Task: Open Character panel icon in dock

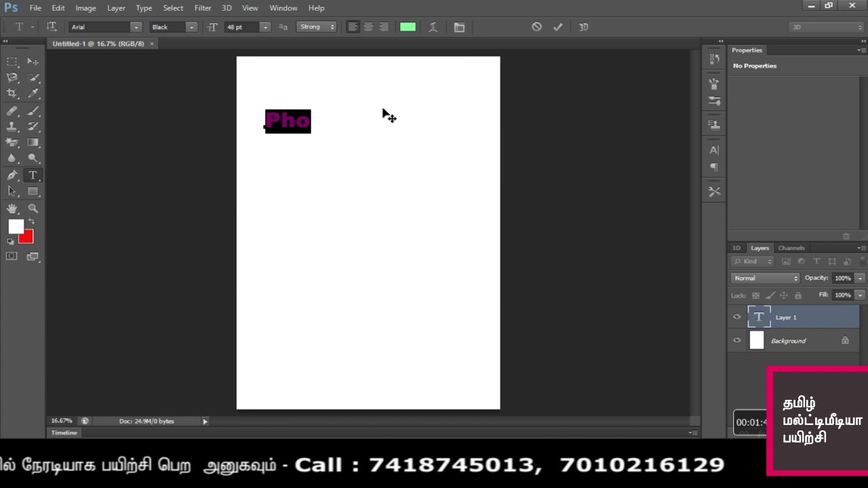Action: pos(714,150)
